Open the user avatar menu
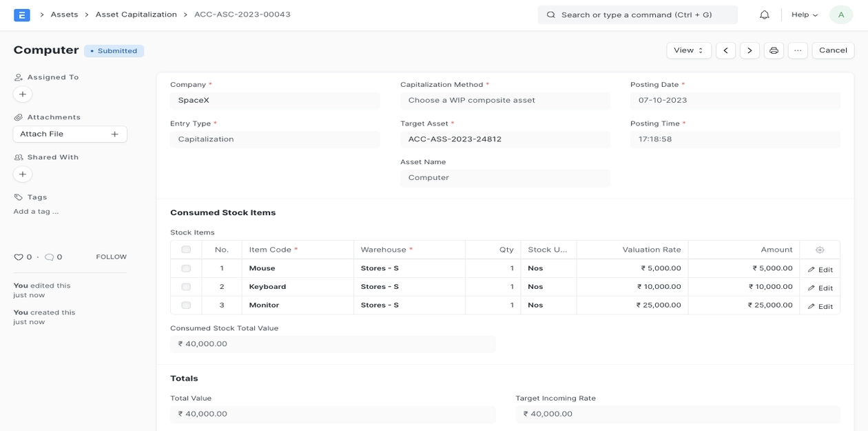868x431 pixels. click(x=840, y=14)
